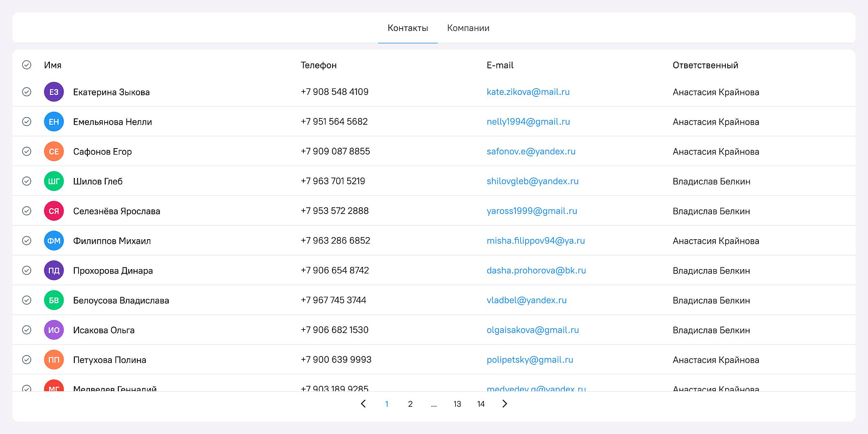Go to next page with right arrow
Viewport: 868px width, 434px height.
coord(505,404)
